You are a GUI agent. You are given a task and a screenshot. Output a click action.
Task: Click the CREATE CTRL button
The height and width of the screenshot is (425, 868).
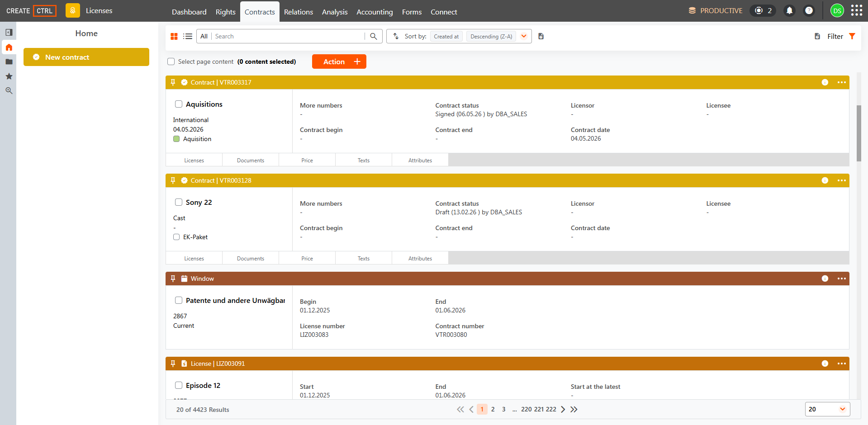[x=31, y=10]
